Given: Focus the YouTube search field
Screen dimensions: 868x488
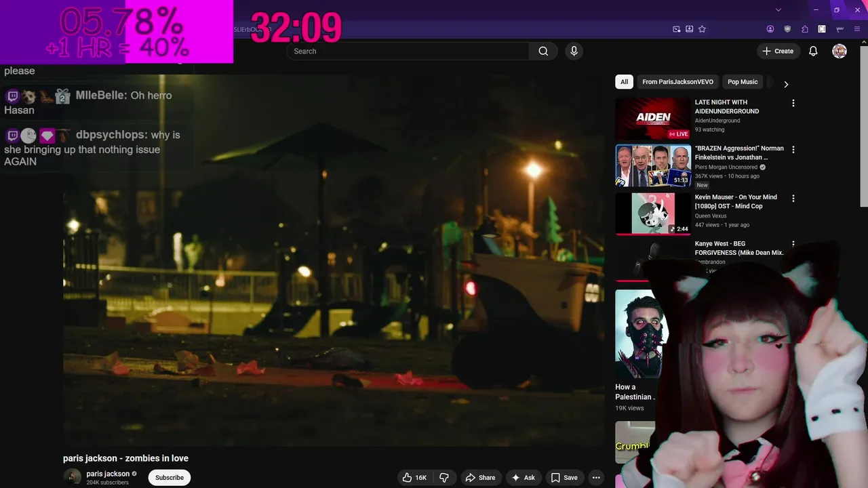Looking at the screenshot, I should (408, 51).
